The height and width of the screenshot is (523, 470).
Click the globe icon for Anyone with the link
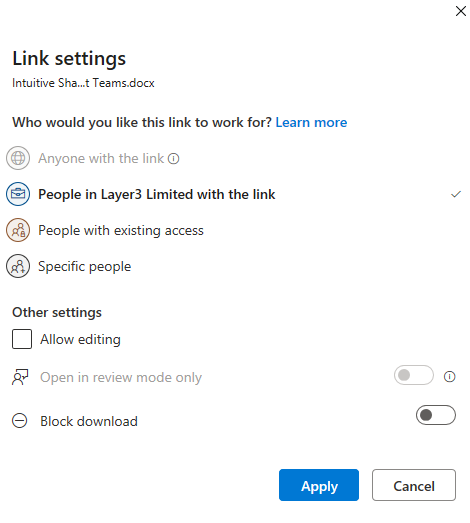tap(18, 158)
